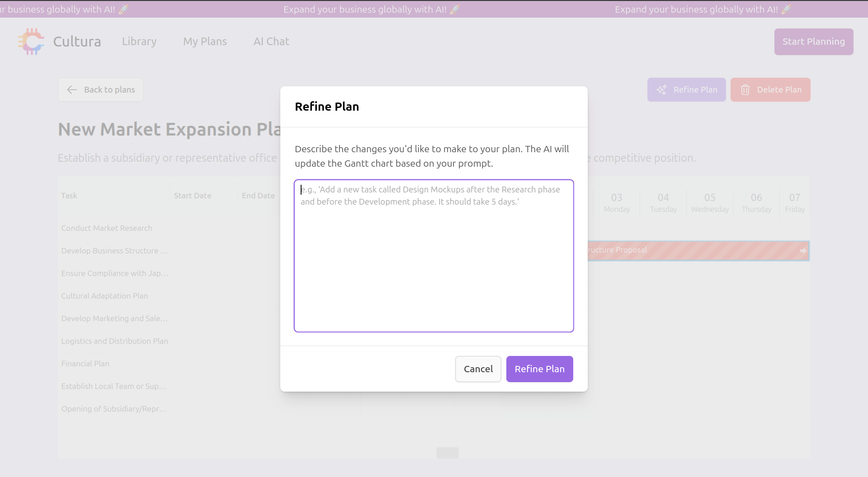The height and width of the screenshot is (477, 868).
Task: Click the End Date column header
Action: 258,196
